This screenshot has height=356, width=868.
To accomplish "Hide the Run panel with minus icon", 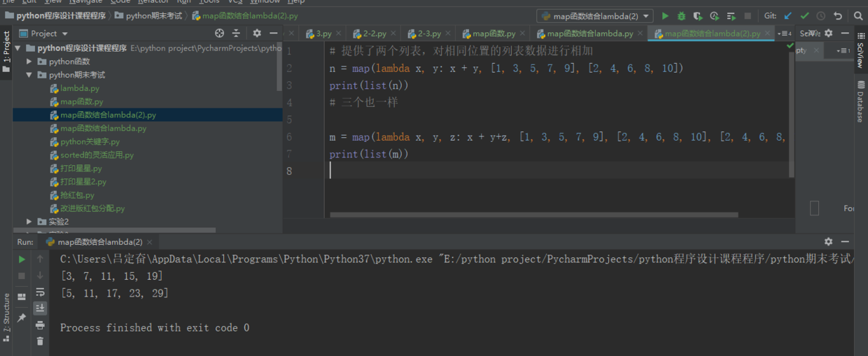I will coord(846,241).
